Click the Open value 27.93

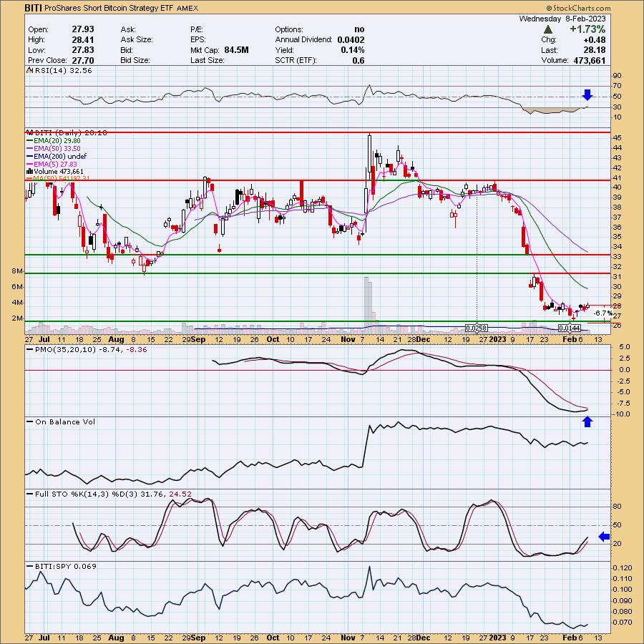coord(83,29)
